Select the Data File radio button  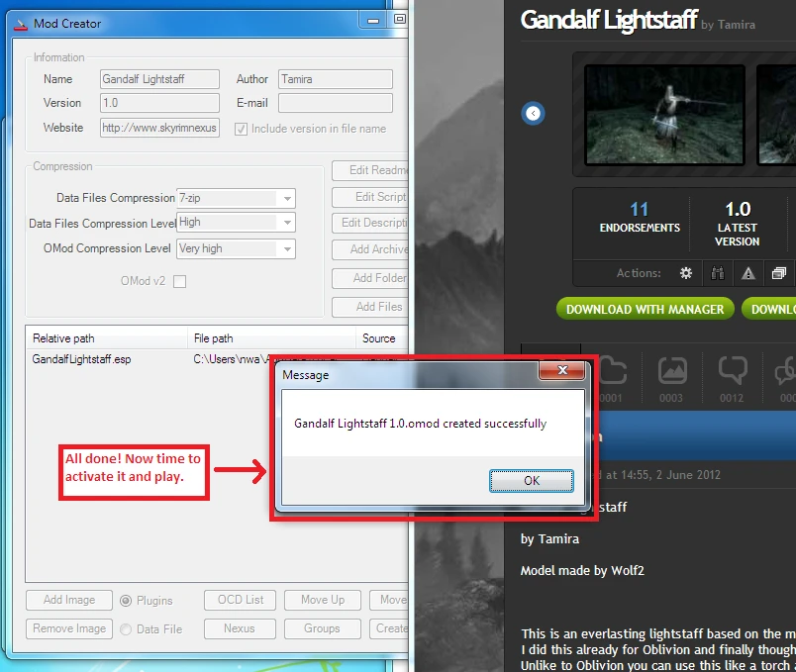[126, 628]
